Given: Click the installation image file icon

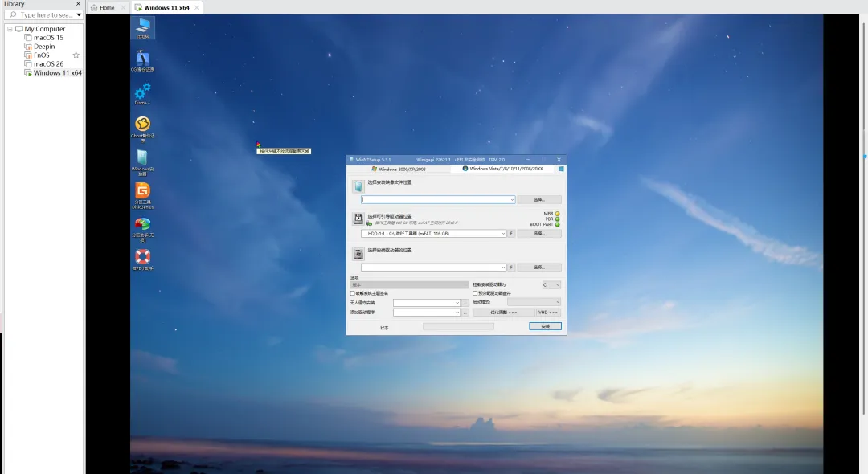Looking at the screenshot, I should (x=358, y=186).
